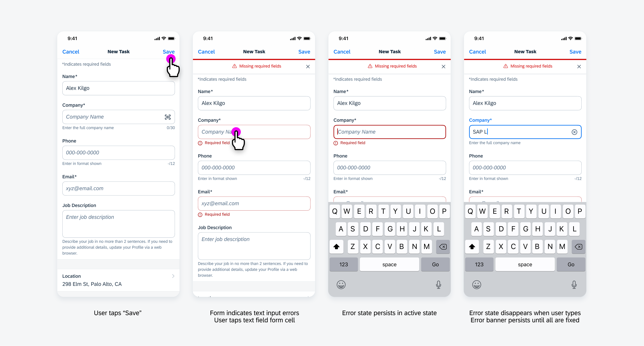Image resolution: width=644 pixels, height=346 pixels.
Task: Tap Cancel to discard New Task
Action: [71, 51]
